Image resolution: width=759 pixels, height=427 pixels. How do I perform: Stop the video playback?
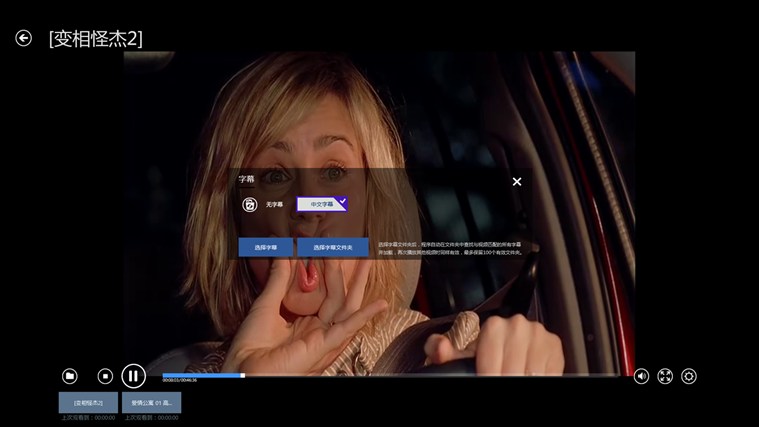[x=105, y=376]
